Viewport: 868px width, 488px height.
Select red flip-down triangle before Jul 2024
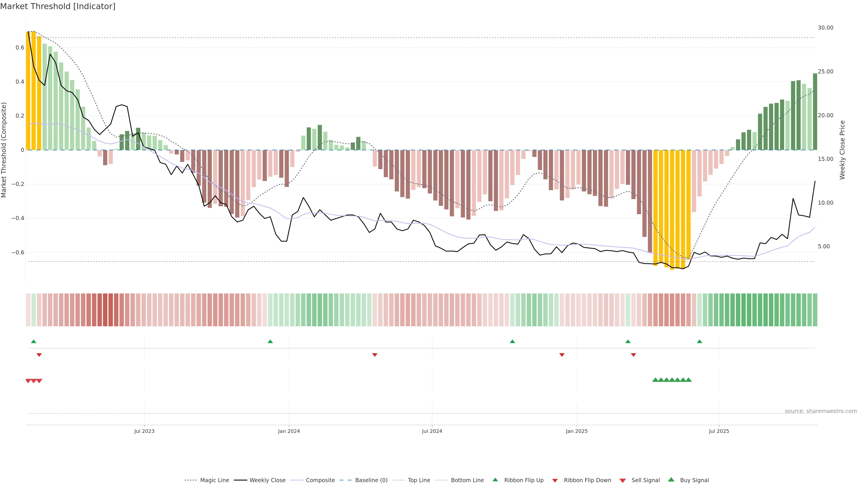[x=375, y=355]
